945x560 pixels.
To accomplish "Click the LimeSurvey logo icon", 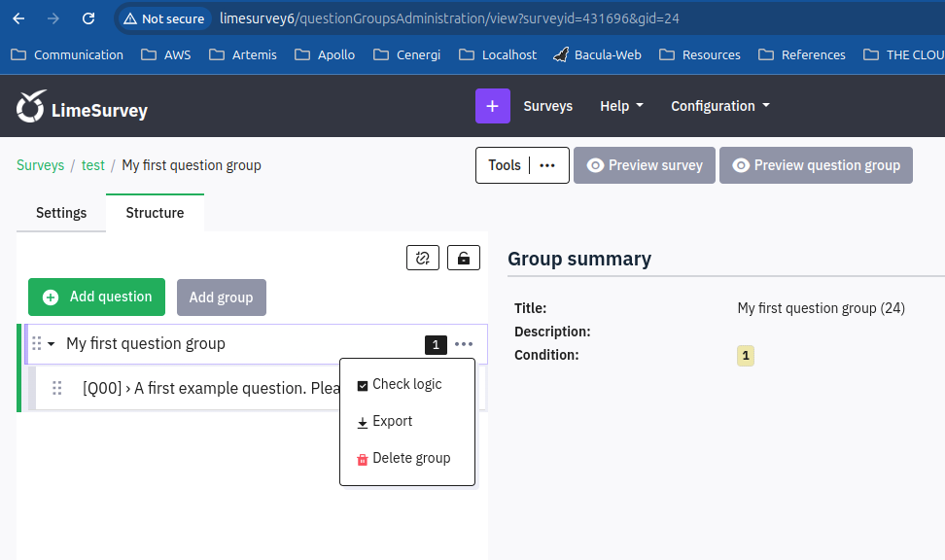I will [31, 106].
